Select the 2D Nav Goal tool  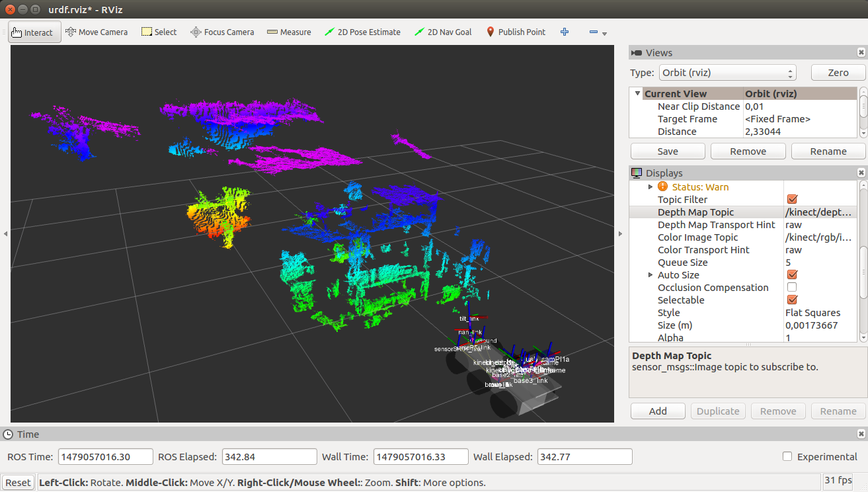pos(443,32)
